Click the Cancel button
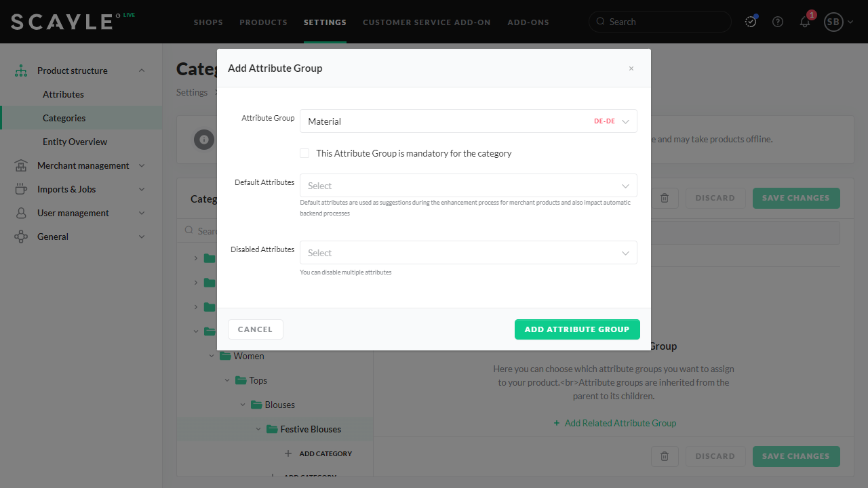Image resolution: width=868 pixels, height=488 pixels. coord(256,329)
